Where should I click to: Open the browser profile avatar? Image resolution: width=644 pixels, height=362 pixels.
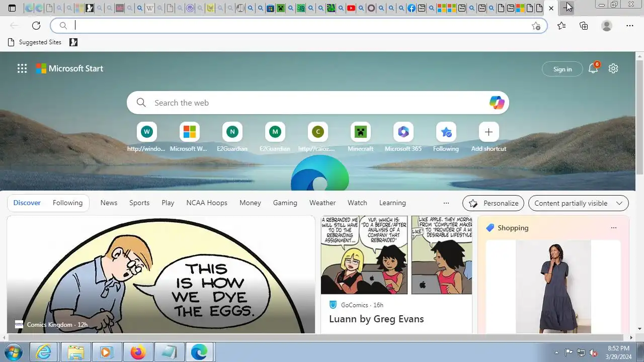tap(607, 26)
